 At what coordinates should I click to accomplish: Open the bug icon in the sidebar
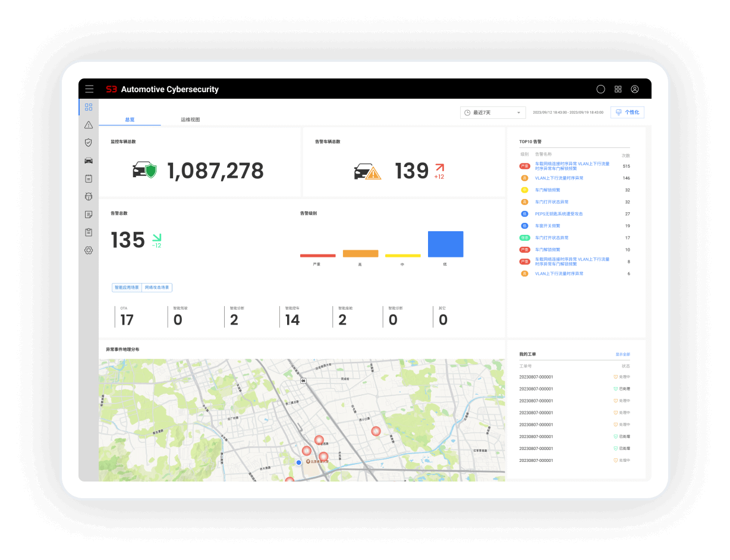(x=89, y=196)
